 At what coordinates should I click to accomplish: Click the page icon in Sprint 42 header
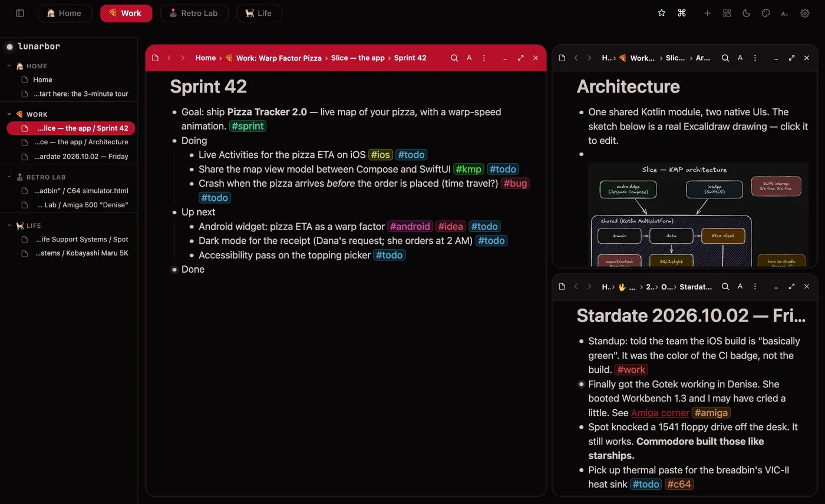(x=155, y=58)
